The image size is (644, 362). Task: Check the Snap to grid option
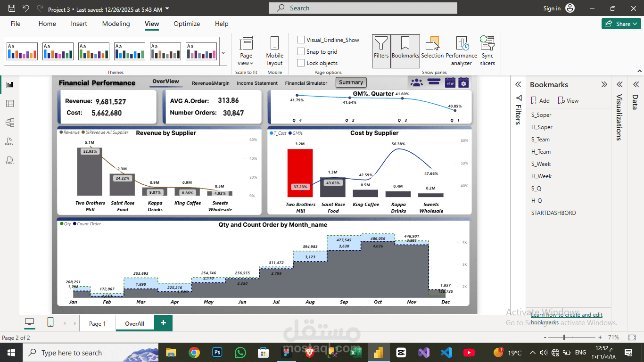click(301, 51)
